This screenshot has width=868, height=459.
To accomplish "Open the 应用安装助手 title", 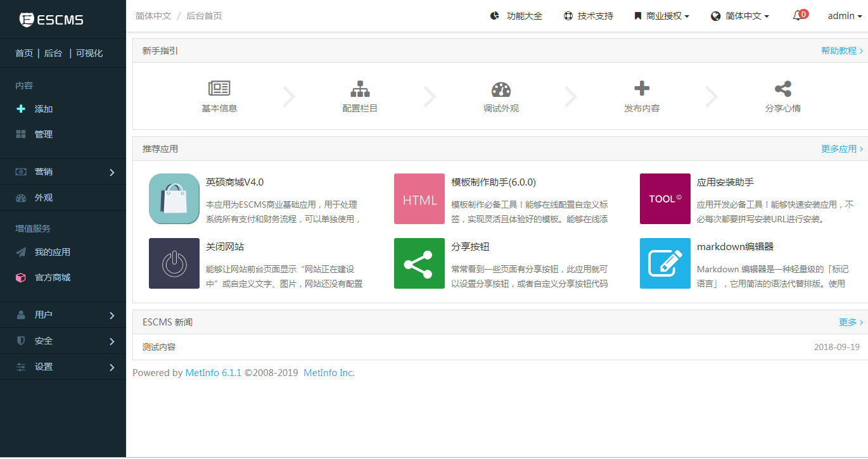I will point(725,182).
